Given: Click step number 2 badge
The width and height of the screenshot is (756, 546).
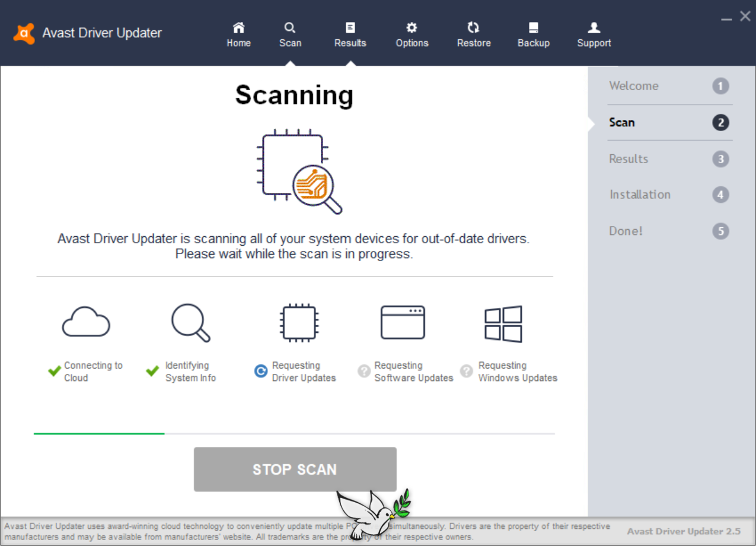Looking at the screenshot, I should tap(720, 123).
